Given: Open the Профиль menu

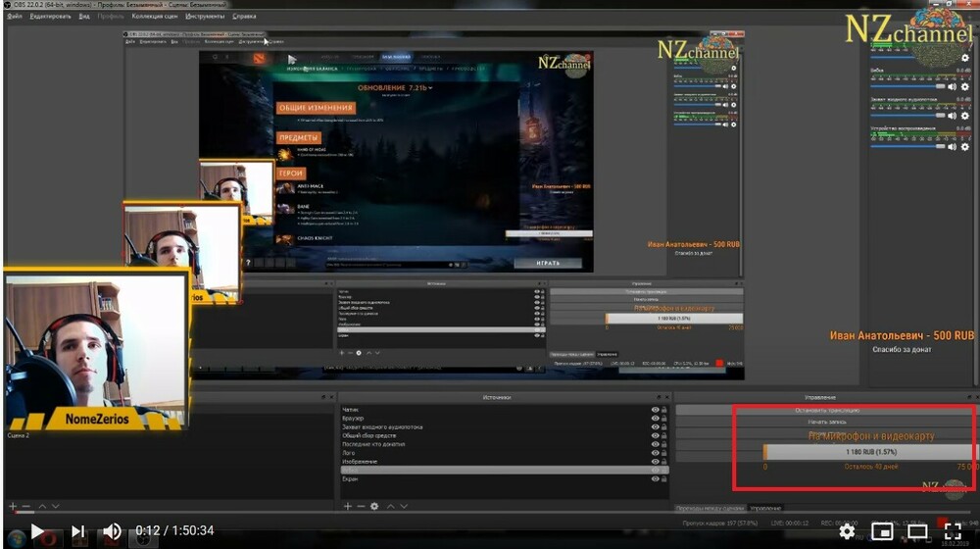Looking at the screenshot, I should [111, 17].
